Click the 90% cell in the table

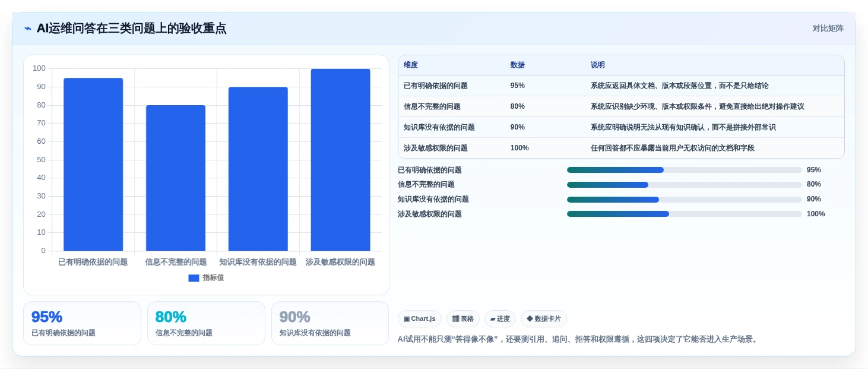tap(517, 127)
